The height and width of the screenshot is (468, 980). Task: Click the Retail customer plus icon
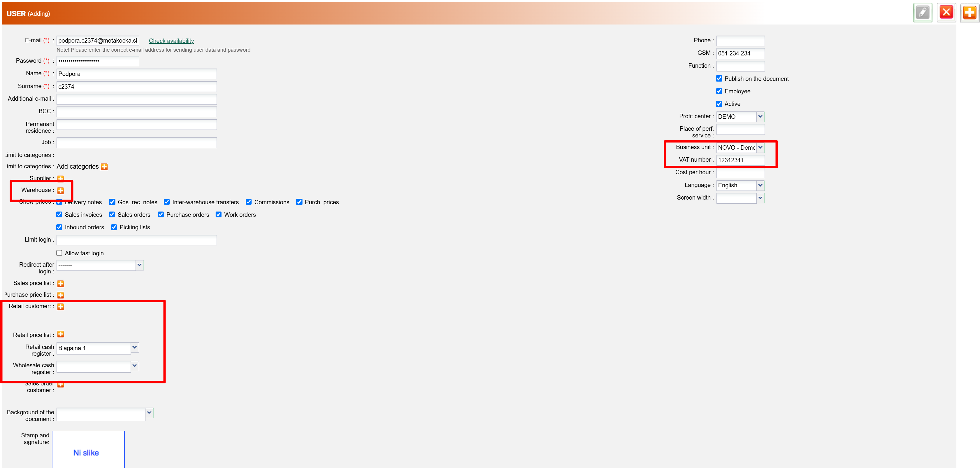[x=61, y=307]
